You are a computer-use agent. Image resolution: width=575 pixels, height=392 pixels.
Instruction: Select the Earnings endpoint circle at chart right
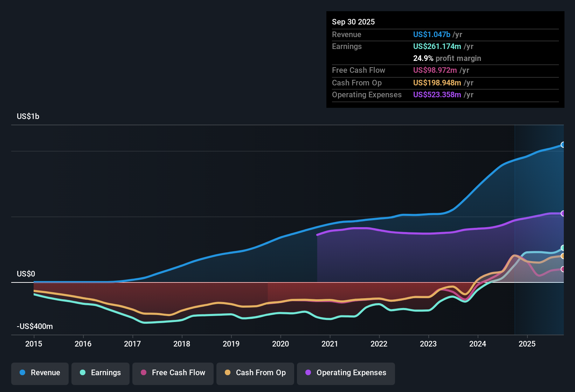tap(563, 247)
